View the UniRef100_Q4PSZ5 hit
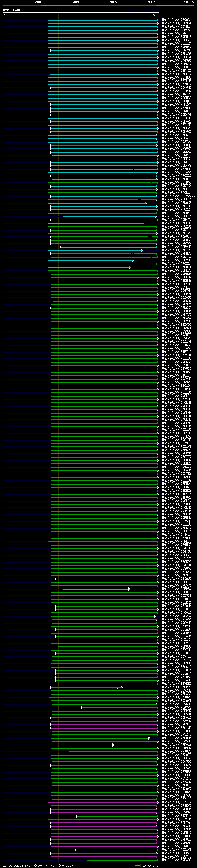Screen dimensions: 197x868 176,71
